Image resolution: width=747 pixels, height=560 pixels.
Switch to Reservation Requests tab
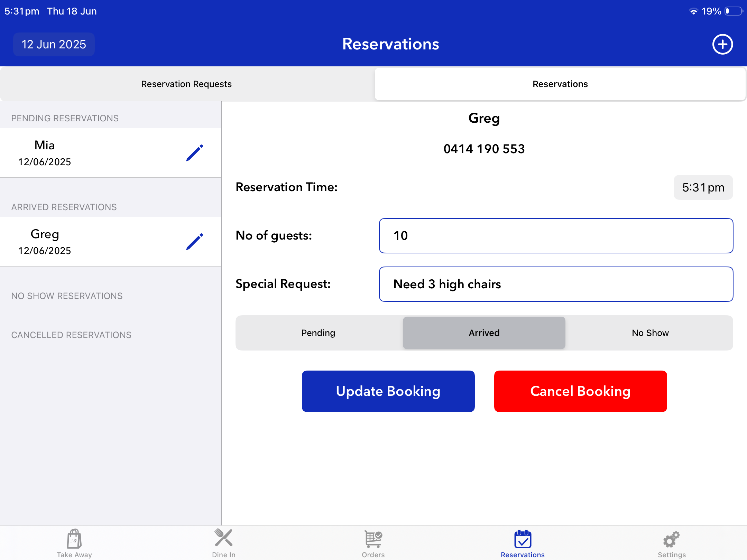[187, 84]
